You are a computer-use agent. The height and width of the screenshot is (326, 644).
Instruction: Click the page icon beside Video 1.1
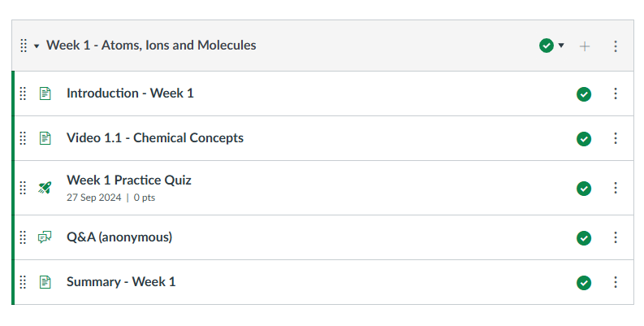point(45,138)
